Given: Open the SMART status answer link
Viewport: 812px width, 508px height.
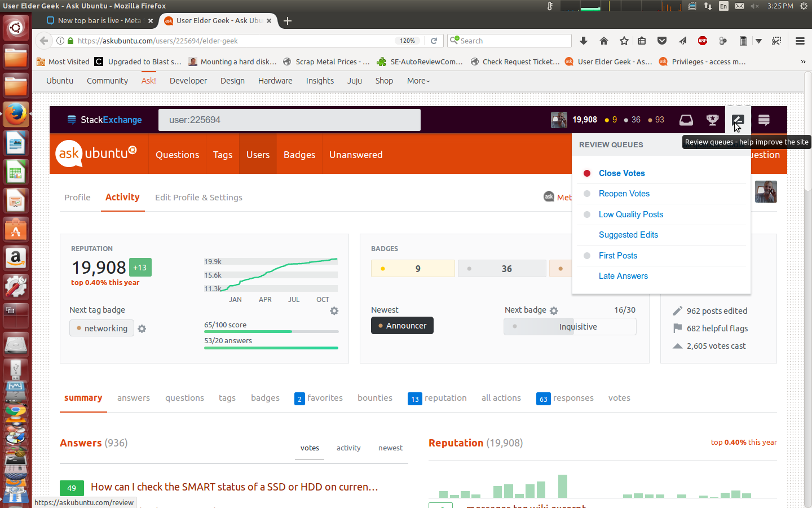Looking at the screenshot, I should 234,487.
